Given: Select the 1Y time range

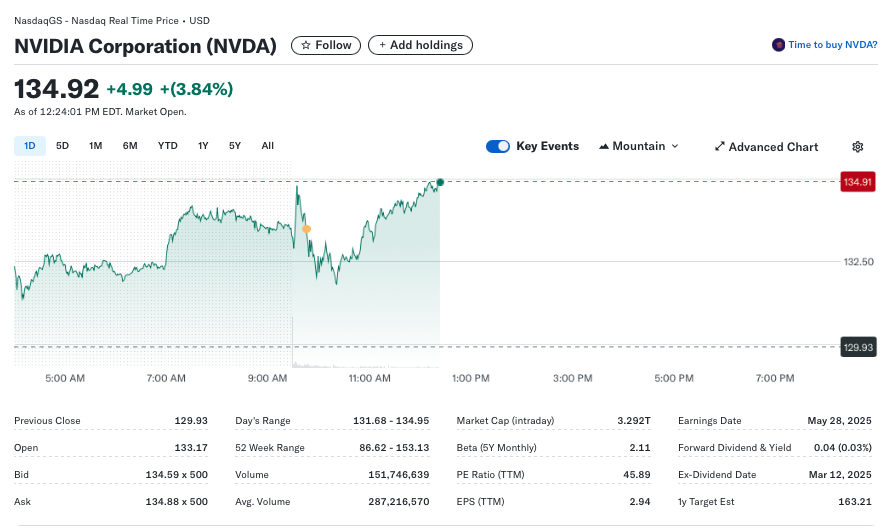Looking at the screenshot, I should click(x=203, y=146).
